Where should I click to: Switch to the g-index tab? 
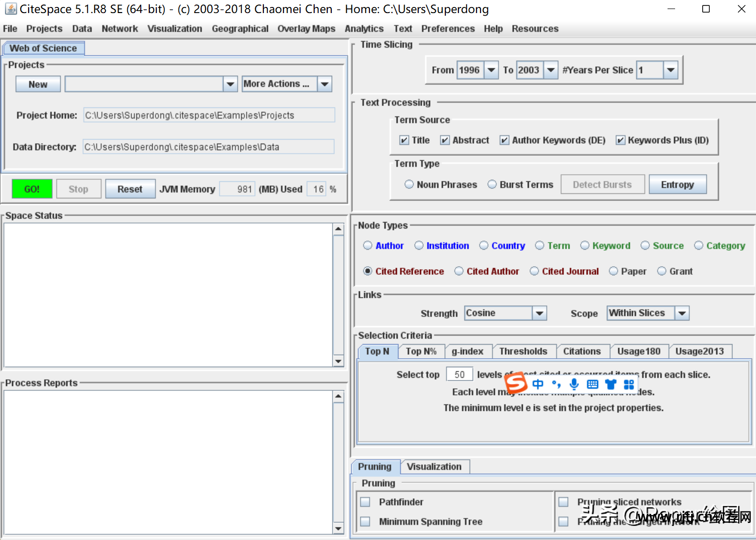pyautogui.click(x=467, y=351)
